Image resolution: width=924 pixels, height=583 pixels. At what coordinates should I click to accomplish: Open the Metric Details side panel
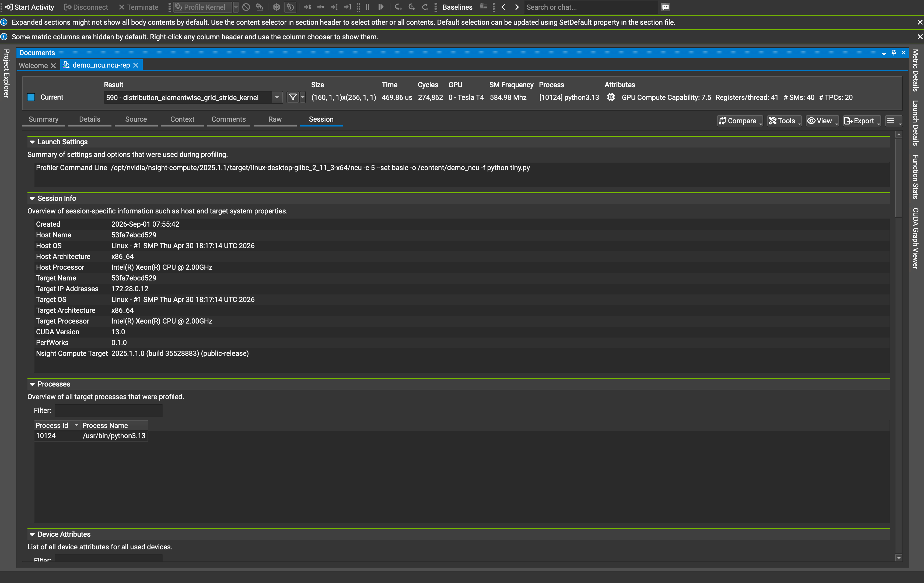click(916, 71)
